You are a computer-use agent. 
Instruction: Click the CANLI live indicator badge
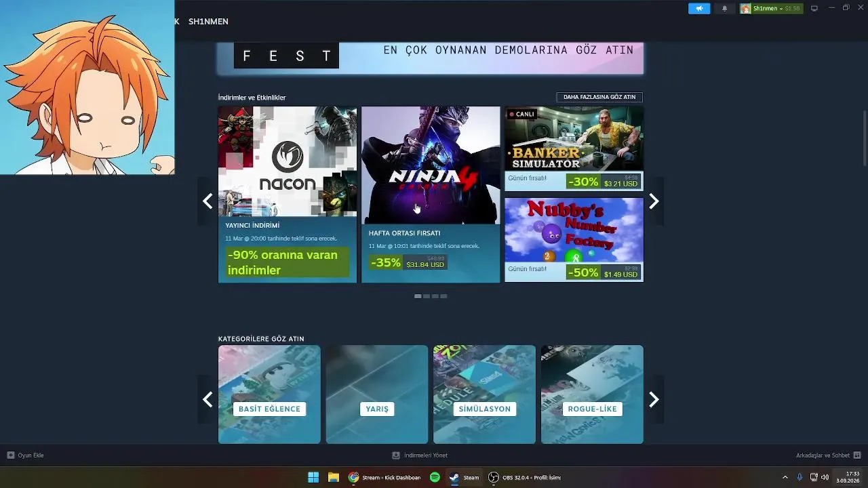click(521, 114)
